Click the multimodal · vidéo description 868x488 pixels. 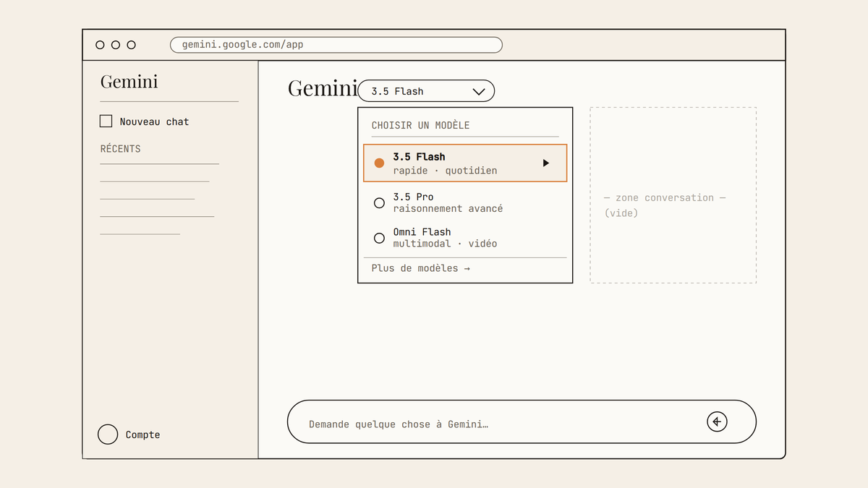coord(445,244)
